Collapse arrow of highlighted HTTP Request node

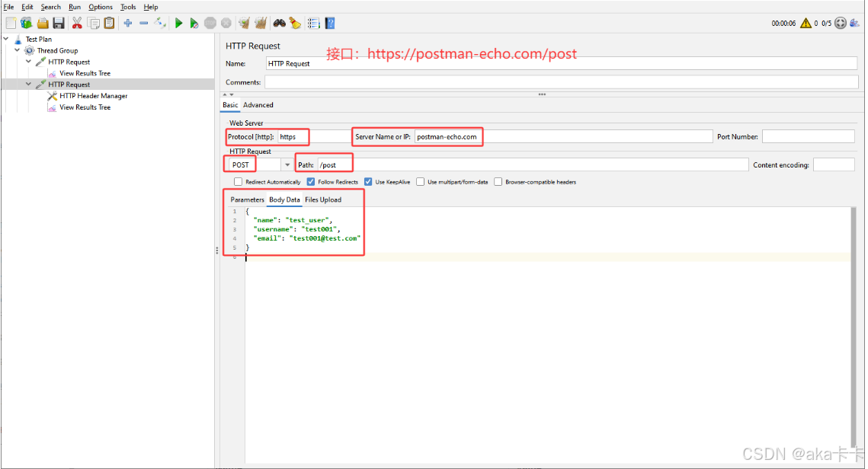[28, 84]
